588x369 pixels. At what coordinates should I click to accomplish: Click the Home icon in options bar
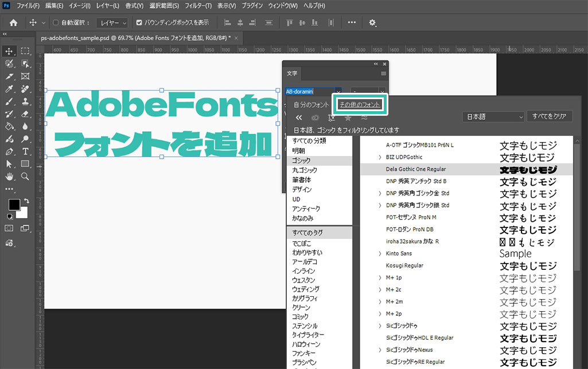tap(13, 23)
